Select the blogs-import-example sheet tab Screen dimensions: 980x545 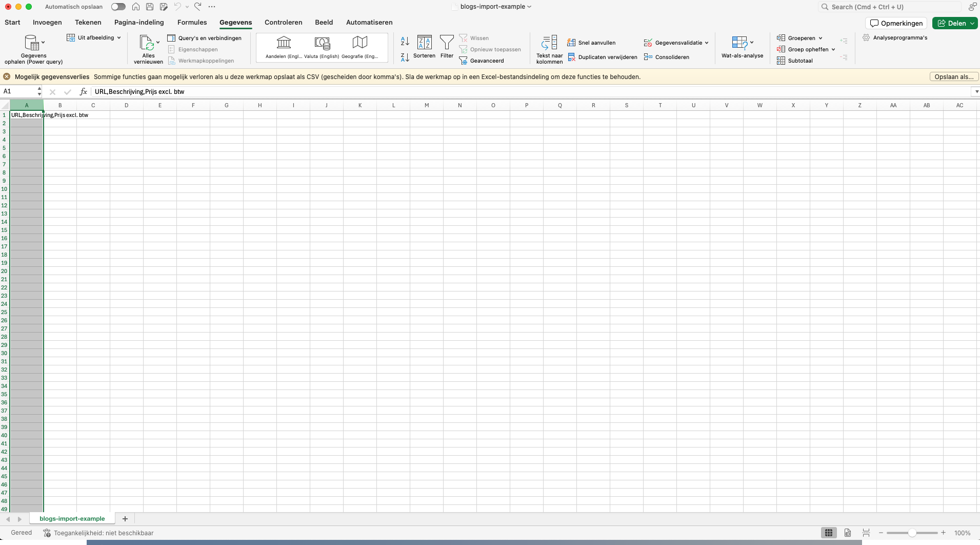tap(72, 519)
